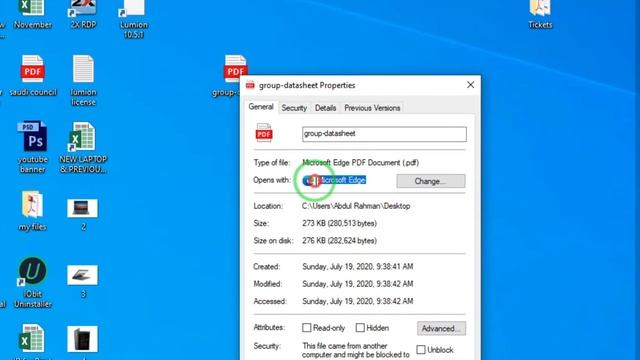The width and height of the screenshot is (640, 360).
Task: Select the dark image thumbnail in the bottom desktop row
Action: (82, 339)
